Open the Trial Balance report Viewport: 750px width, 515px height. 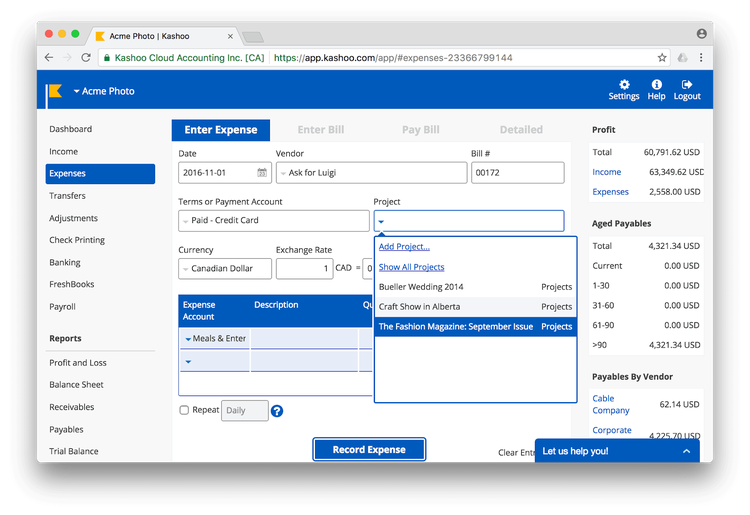(x=74, y=451)
